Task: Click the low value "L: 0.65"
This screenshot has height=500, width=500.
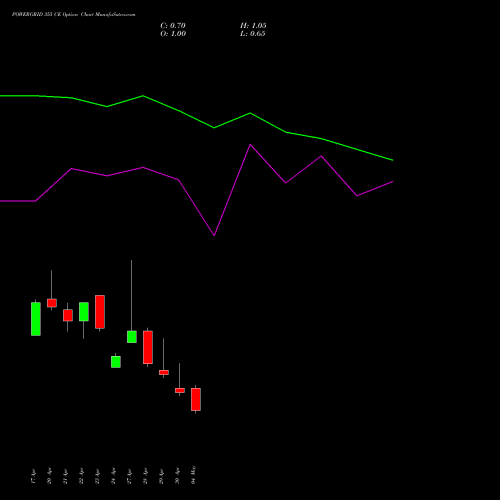Action: click(x=253, y=34)
